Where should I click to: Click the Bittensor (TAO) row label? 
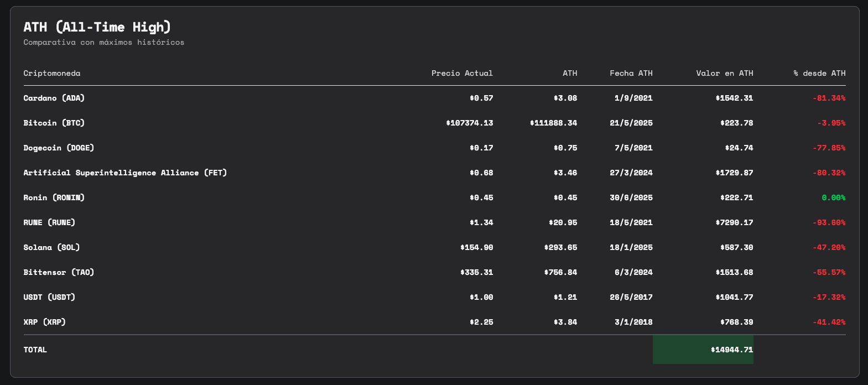tap(59, 272)
